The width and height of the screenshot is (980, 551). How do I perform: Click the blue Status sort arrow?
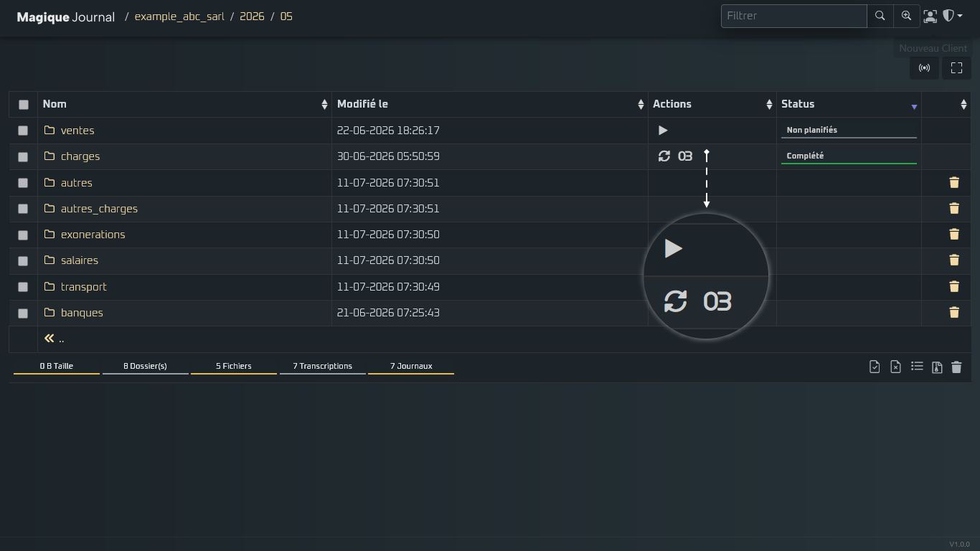[914, 107]
